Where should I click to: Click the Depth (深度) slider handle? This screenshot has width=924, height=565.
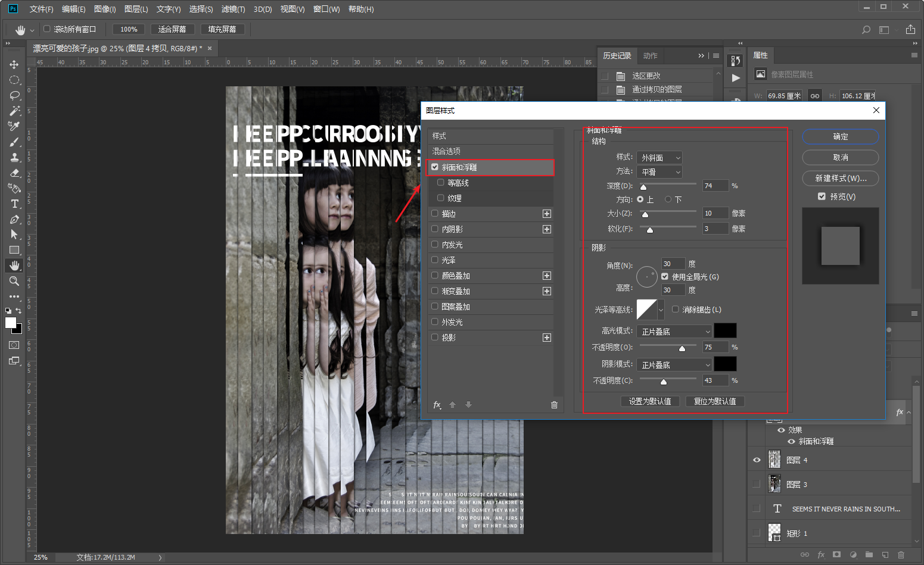pyautogui.click(x=643, y=187)
